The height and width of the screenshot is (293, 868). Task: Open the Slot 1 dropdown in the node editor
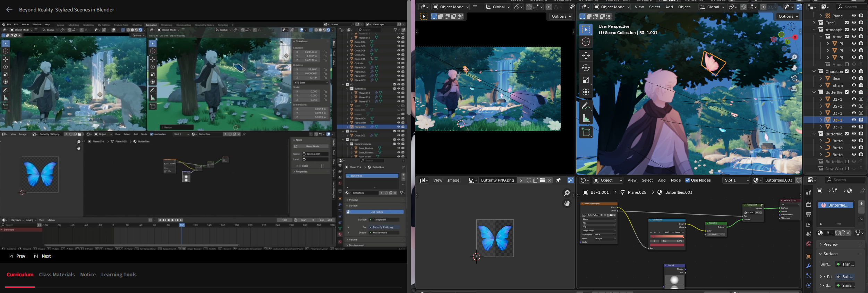[x=737, y=180]
